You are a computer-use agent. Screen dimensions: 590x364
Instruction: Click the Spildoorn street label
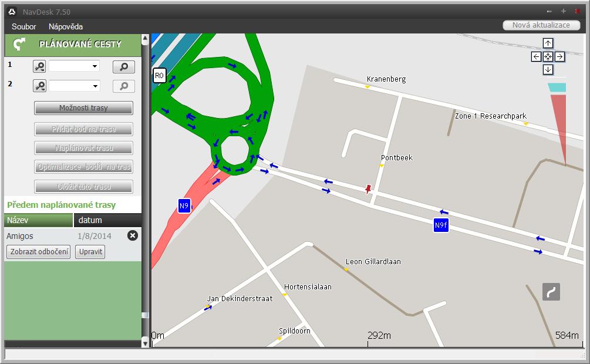coord(295,331)
